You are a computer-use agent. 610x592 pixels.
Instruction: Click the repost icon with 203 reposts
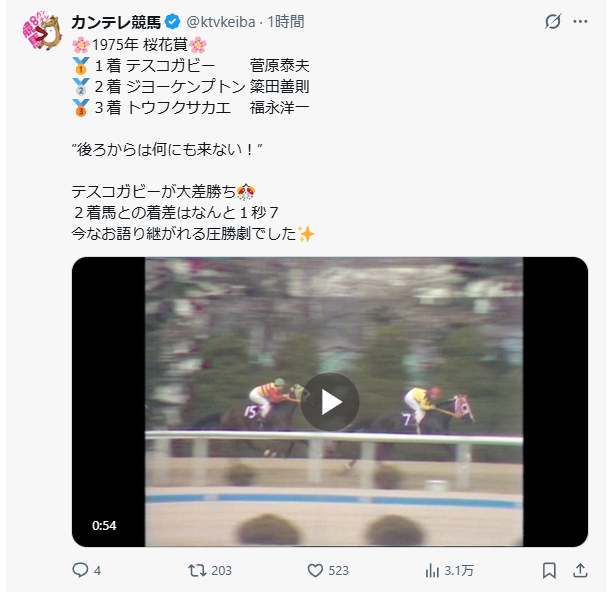click(197, 571)
